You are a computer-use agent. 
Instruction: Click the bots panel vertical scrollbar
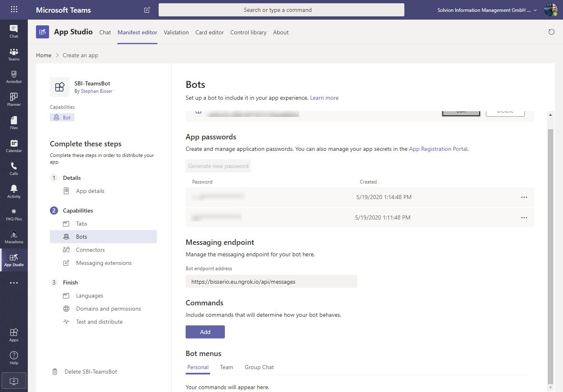(x=550, y=257)
